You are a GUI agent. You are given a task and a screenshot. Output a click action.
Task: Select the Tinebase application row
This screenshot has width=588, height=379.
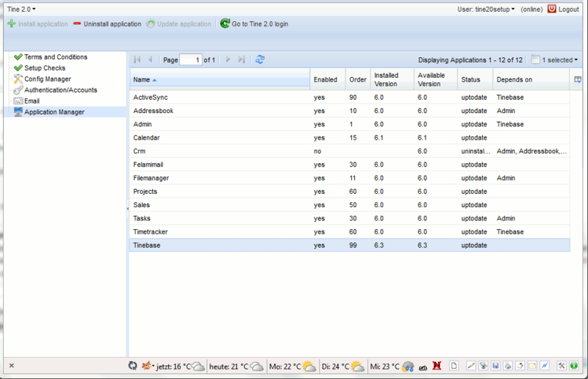coord(350,245)
